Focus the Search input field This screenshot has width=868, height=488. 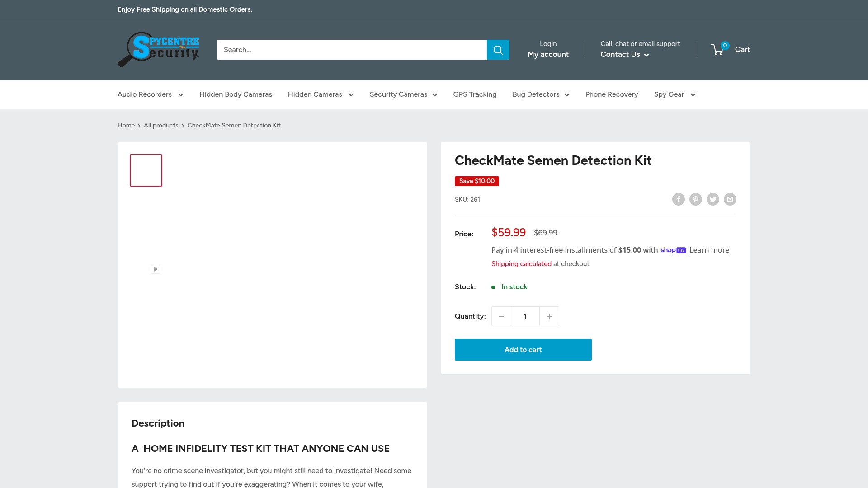pos(352,50)
